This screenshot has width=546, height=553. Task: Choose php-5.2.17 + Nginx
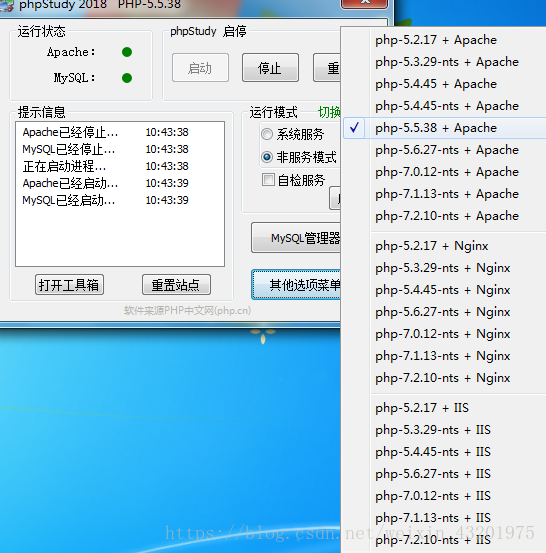click(444, 246)
